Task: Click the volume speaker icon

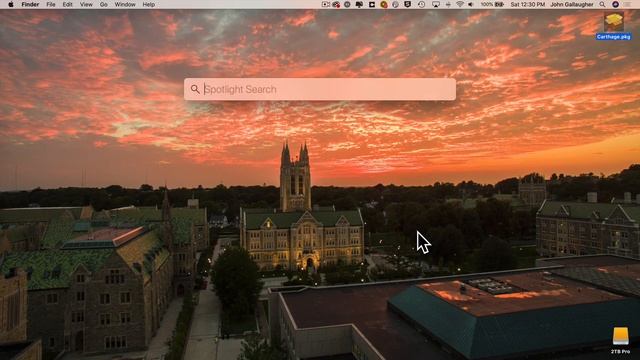Action: [x=471, y=4]
